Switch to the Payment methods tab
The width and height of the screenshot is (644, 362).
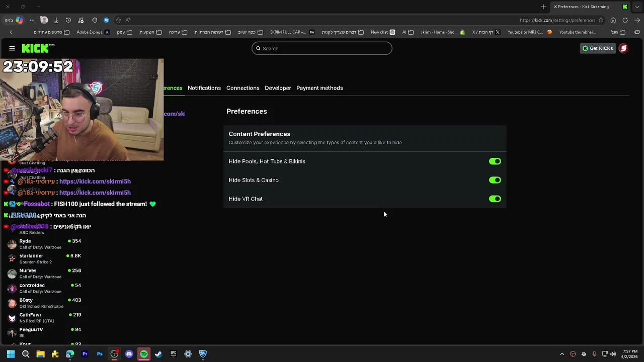point(319,88)
